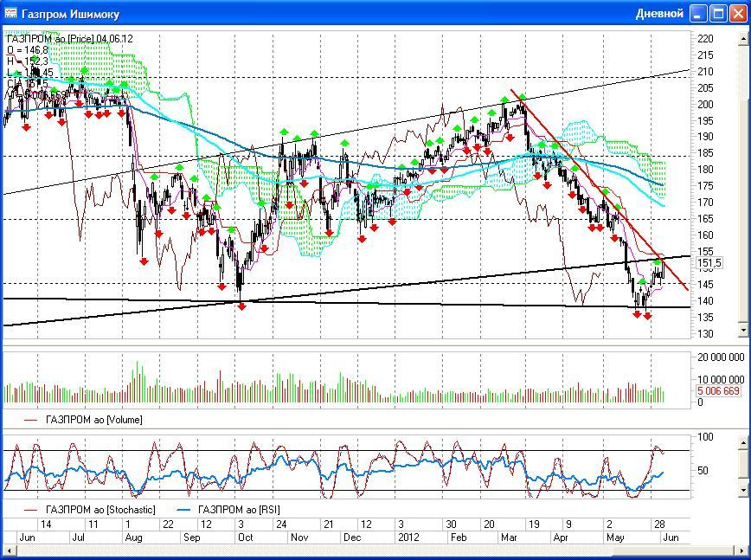The height and width of the screenshot is (560, 751).
Task: Click the indicator pane scroll down arrow
Action: point(744,490)
